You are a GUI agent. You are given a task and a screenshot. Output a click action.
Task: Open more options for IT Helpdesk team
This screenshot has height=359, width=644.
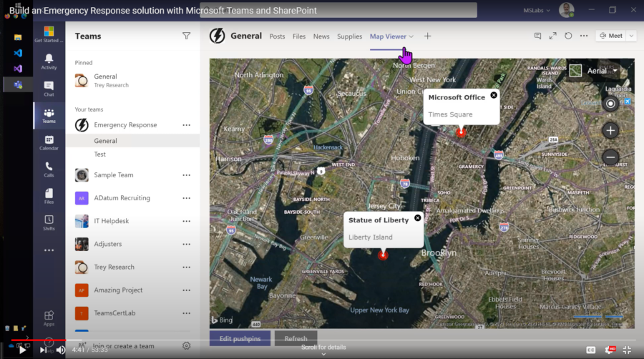[187, 221]
